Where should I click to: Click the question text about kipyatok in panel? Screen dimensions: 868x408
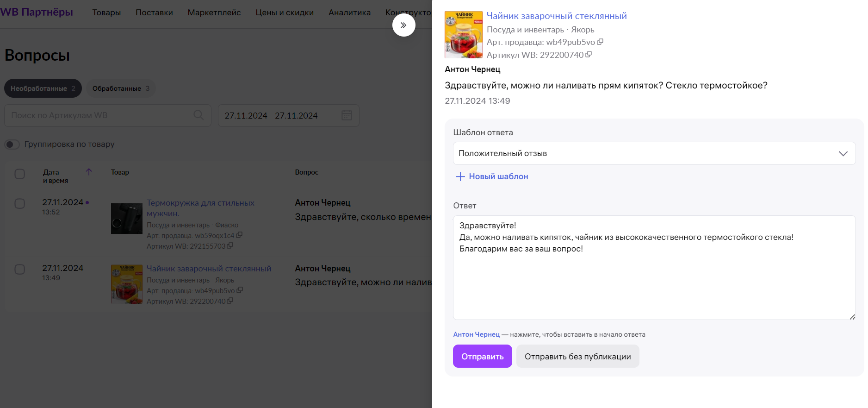(606, 85)
